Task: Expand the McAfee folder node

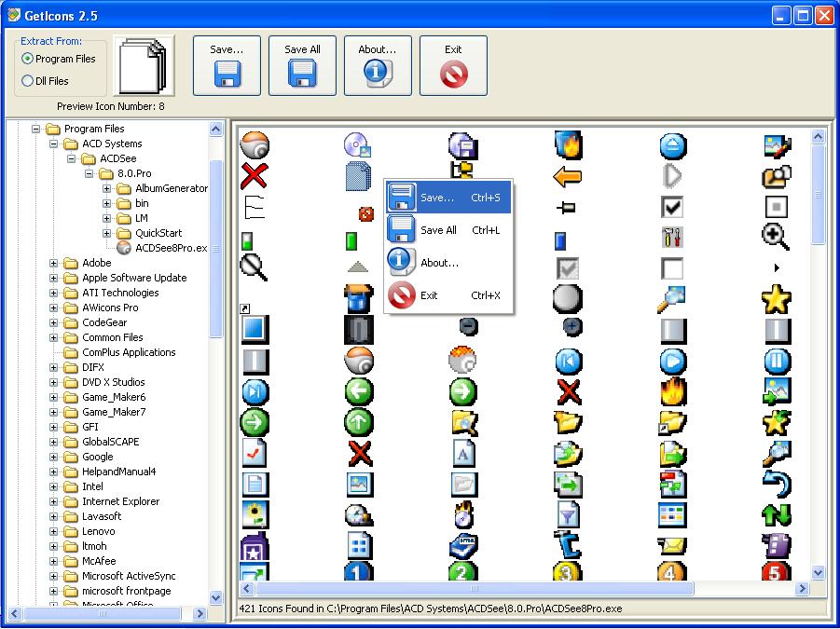Action: [53, 561]
